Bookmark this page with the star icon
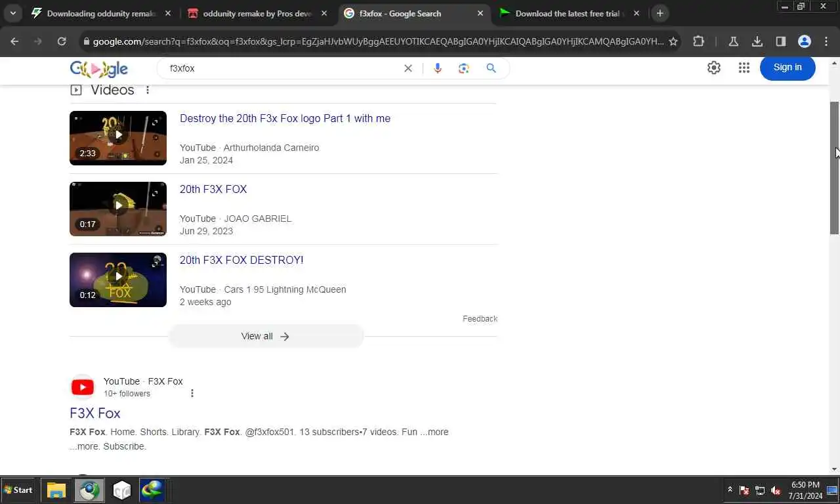The width and height of the screenshot is (840, 504). 673,41
